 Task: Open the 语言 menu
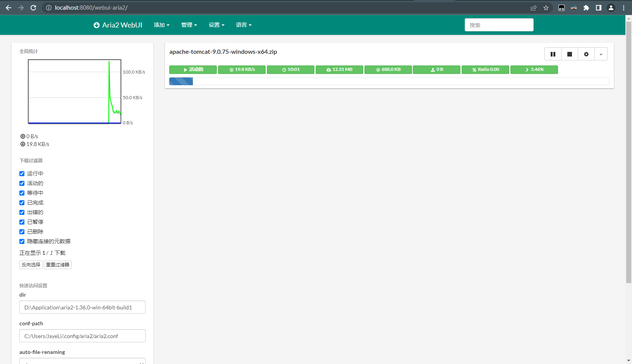click(244, 25)
